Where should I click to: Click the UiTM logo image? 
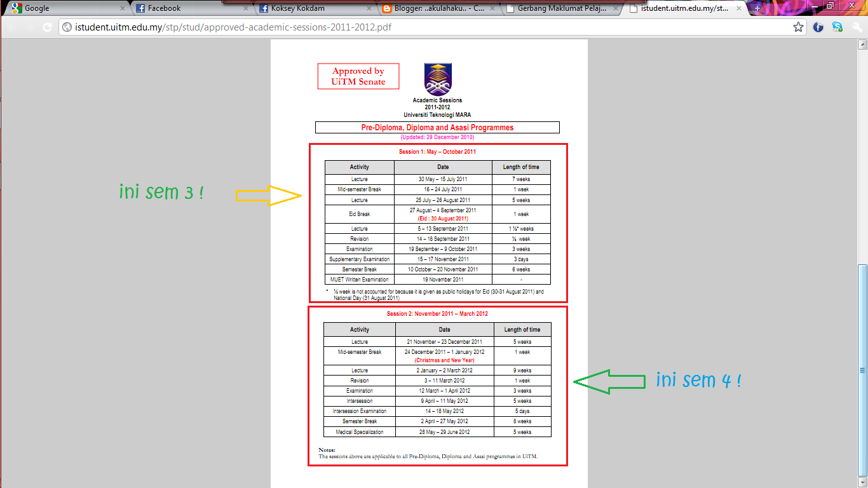click(x=438, y=79)
